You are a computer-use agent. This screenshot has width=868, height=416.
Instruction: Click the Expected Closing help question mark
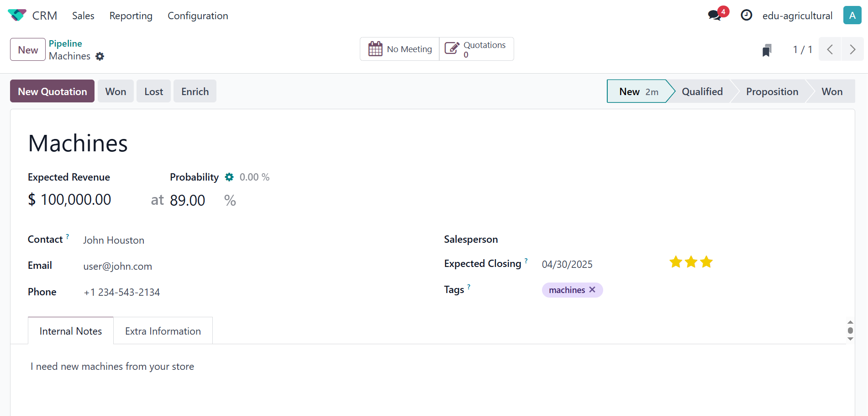[x=526, y=261]
